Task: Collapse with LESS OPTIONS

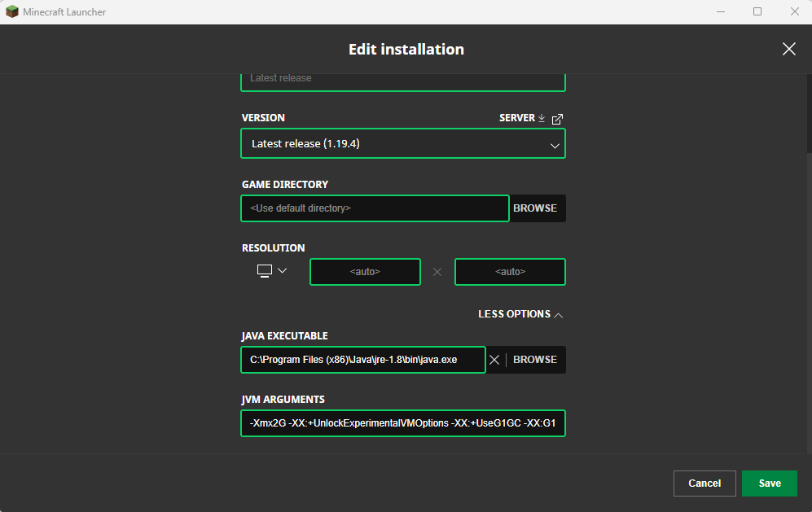Action: (520, 314)
